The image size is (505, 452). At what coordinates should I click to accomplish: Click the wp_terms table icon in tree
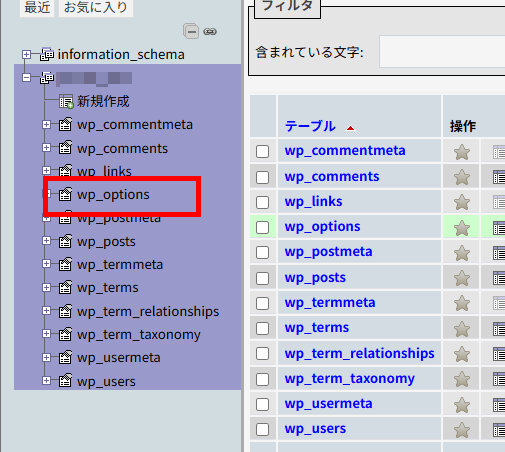65,287
